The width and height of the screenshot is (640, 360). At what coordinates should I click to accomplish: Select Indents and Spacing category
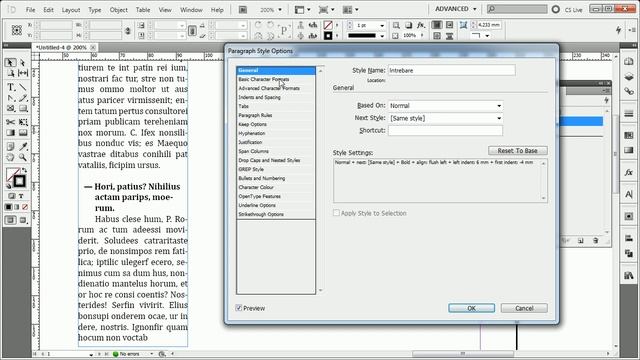(x=276, y=97)
